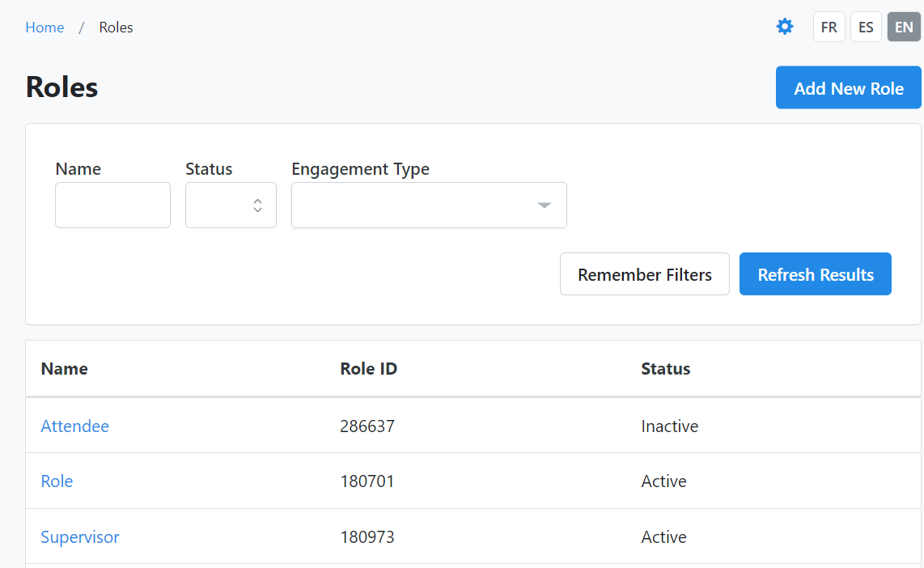Navigate to Home via breadcrumb
The width and height of the screenshot is (924, 568).
[x=45, y=27]
